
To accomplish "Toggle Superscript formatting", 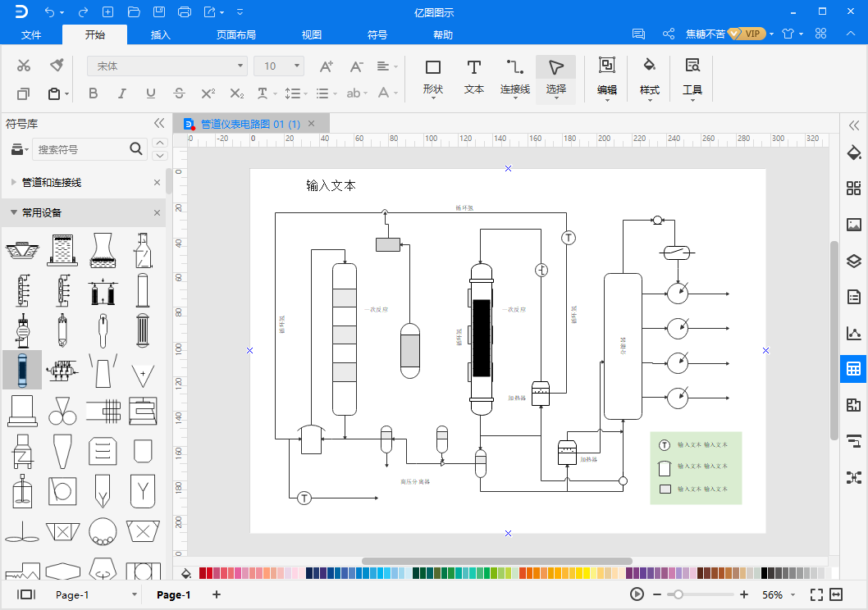I will [x=208, y=93].
